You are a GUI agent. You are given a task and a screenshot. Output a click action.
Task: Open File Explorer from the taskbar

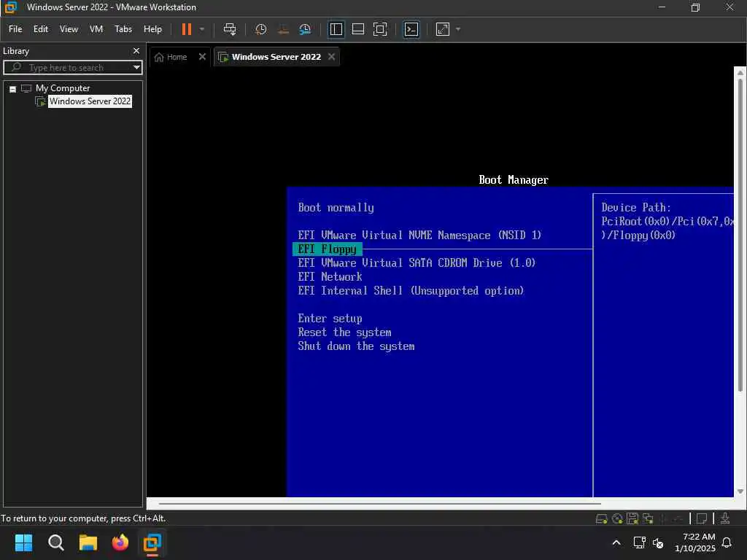[88, 542]
